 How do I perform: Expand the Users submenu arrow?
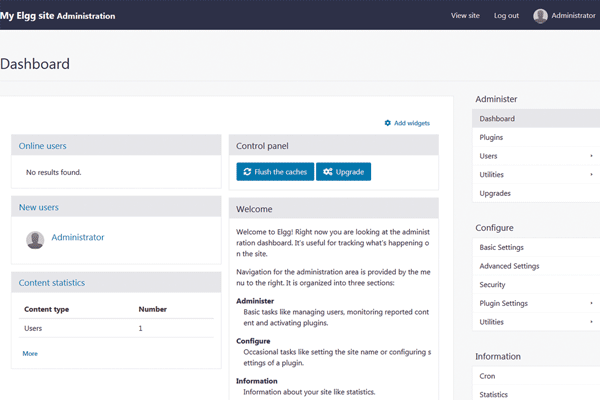(591, 156)
